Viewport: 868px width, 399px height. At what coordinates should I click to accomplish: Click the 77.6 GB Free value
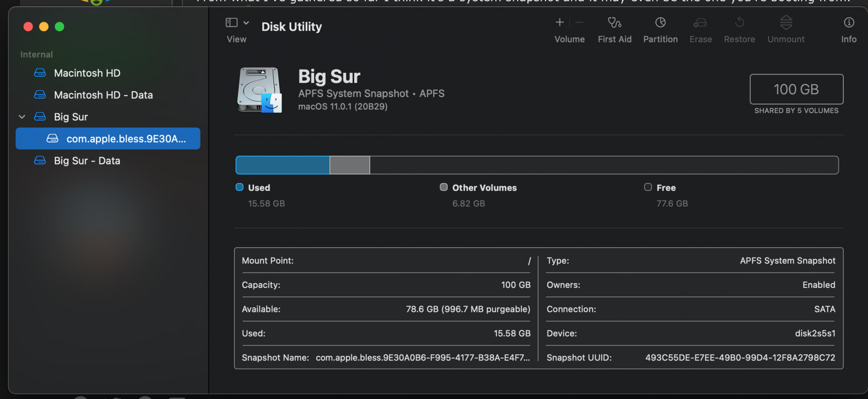pyautogui.click(x=672, y=203)
